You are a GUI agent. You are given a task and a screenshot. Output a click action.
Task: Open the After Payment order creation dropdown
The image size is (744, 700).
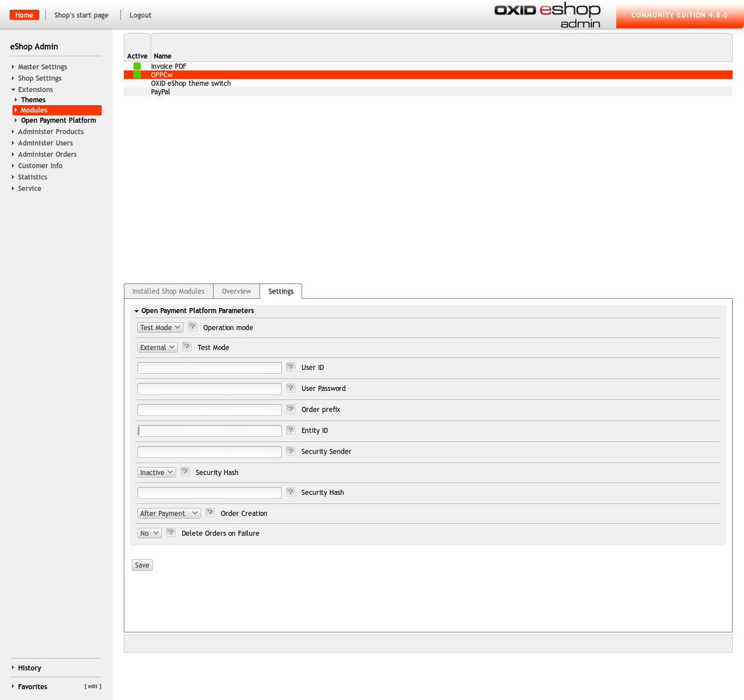(169, 513)
